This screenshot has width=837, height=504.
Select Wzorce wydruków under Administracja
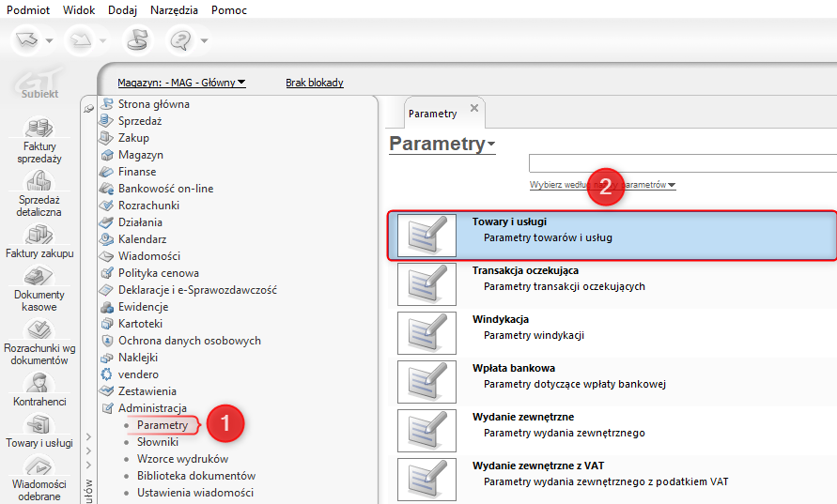(x=182, y=459)
